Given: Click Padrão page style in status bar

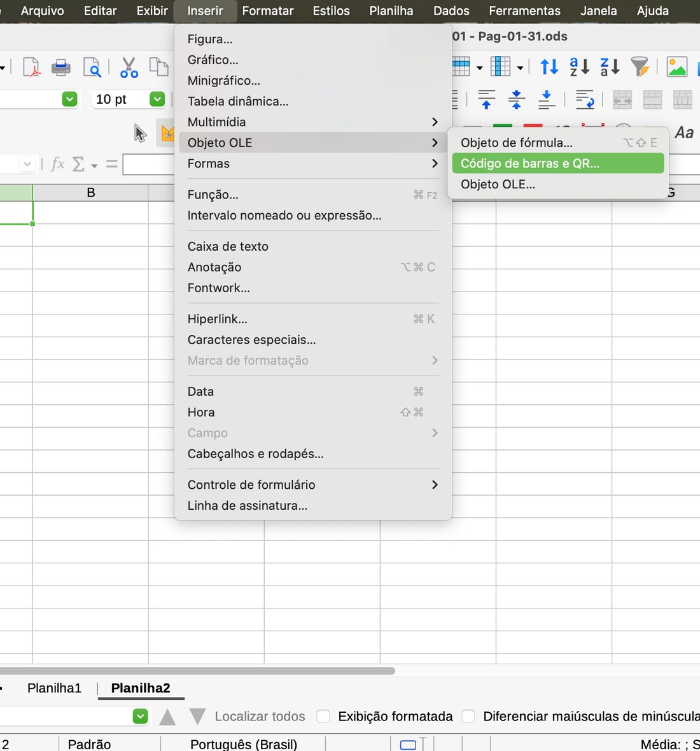Looking at the screenshot, I should click(x=89, y=744).
